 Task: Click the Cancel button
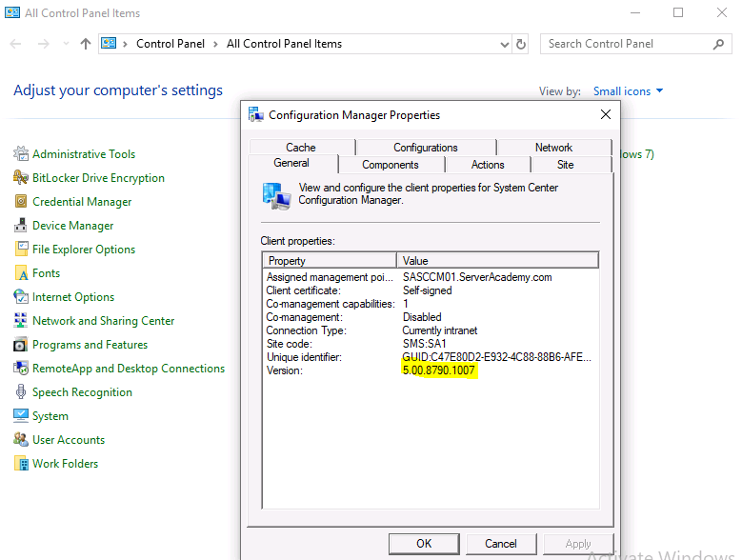[501, 544]
